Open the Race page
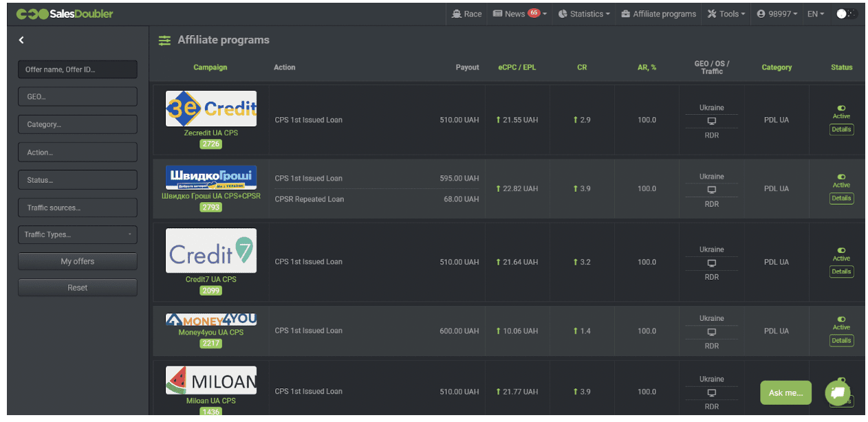 (467, 14)
